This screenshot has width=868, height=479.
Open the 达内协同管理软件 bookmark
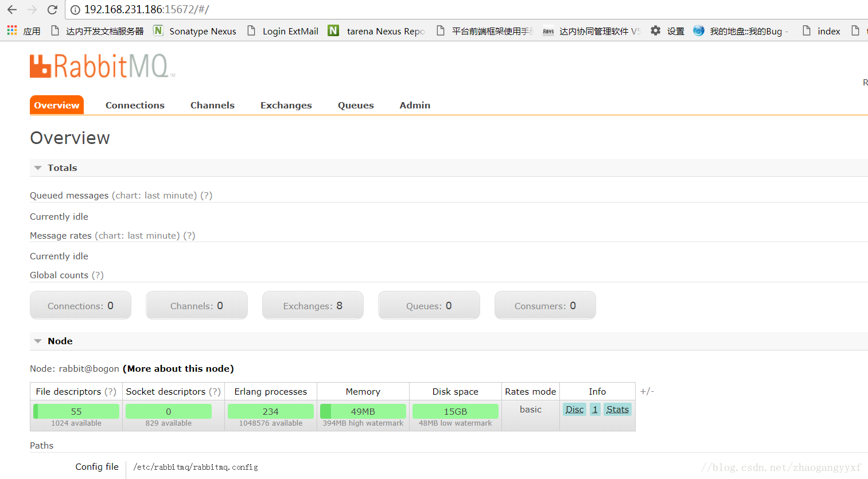[591, 31]
